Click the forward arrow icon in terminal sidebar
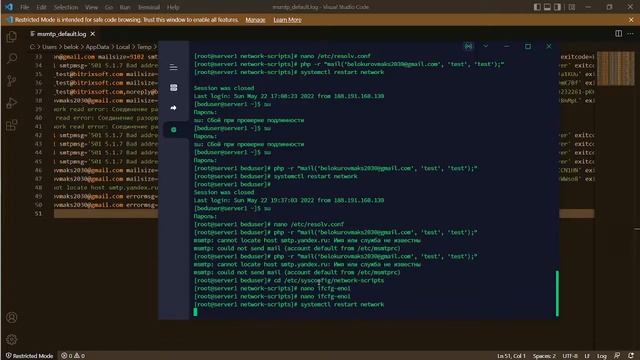The image size is (640, 360). coord(173,108)
